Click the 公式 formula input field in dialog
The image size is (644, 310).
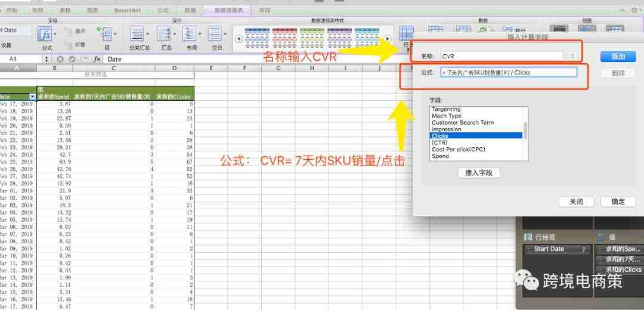pyautogui.click(x=509, y=72)
